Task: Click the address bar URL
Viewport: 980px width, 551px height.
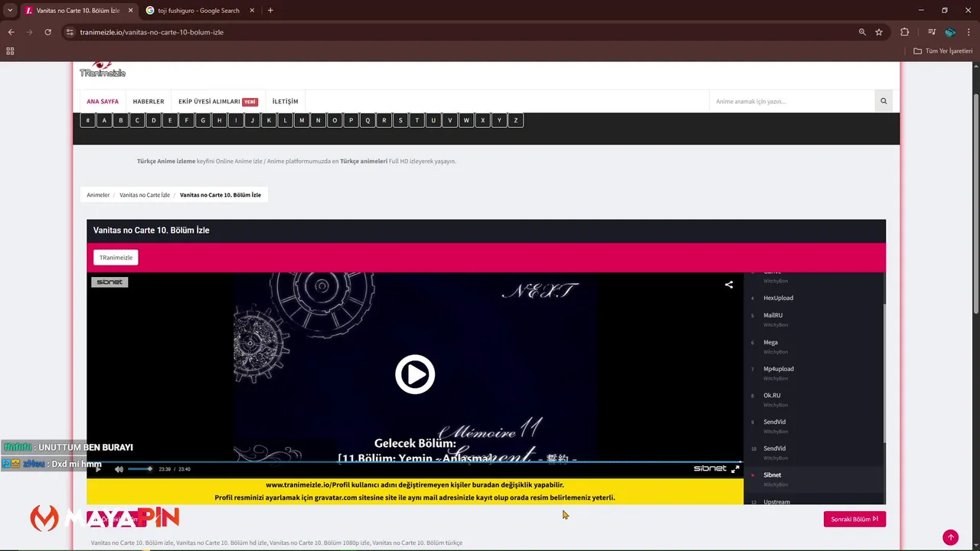Action: 152,32
